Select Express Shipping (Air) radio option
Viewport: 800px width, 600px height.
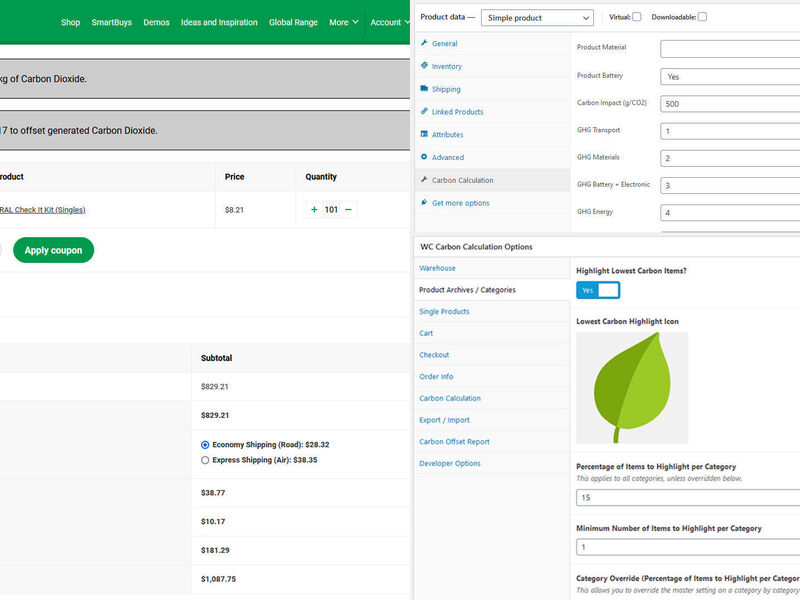pos(205,460)
